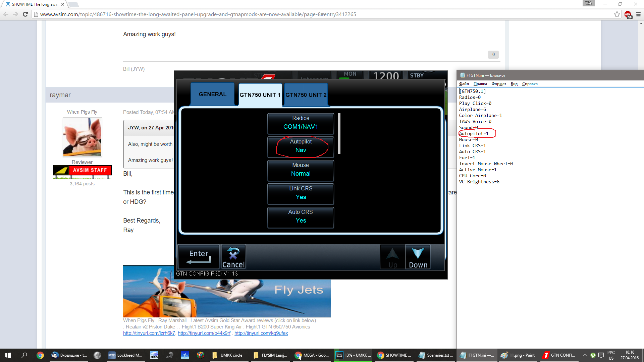Click the Invert Mouse Wheel=0 line
The height and width of the screenshot is (362, 644).
[486, 164]
